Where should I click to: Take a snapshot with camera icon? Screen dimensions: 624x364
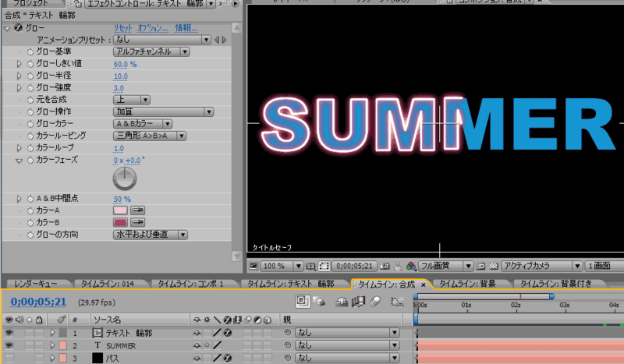coord(385,266)
